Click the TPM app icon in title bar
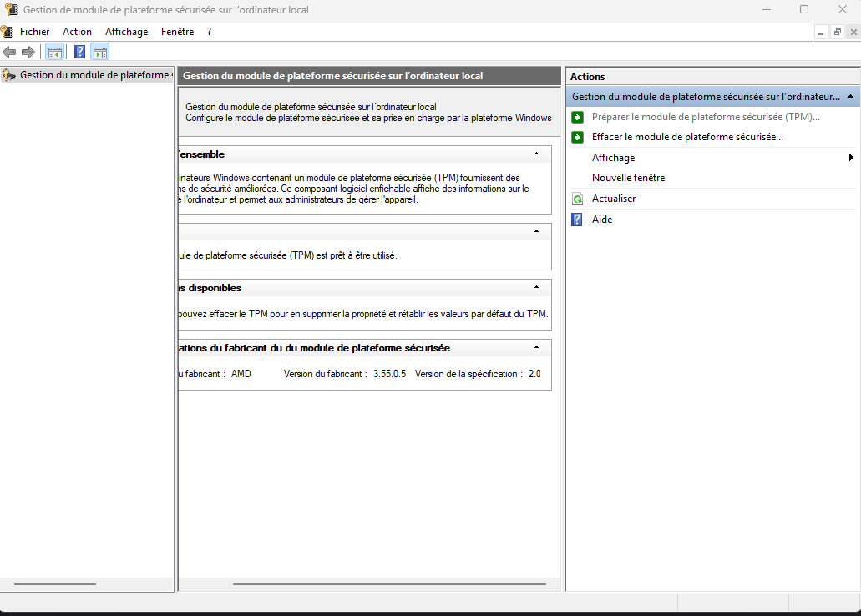The height and width of the screenshot is (616, 861). (x=10, y=9)
